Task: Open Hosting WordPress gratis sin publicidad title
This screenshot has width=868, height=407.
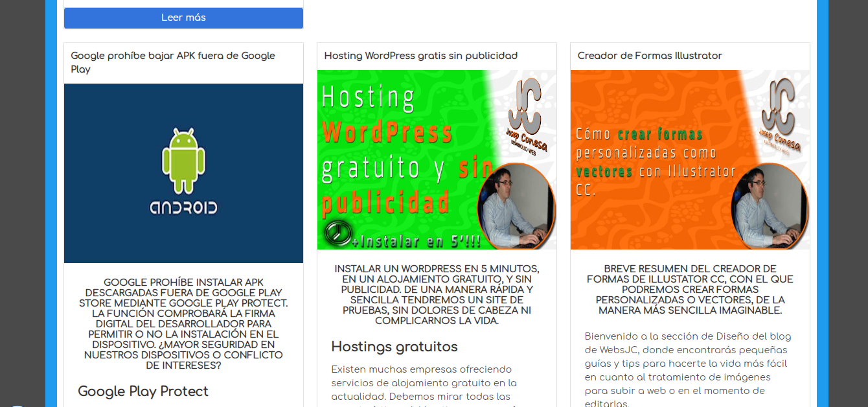Action: 420,56
